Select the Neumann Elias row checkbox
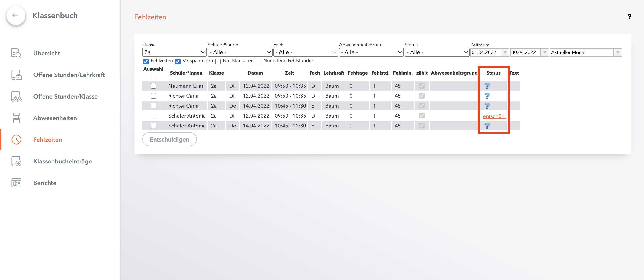The image size is (644, 280). tap(154, 86)
